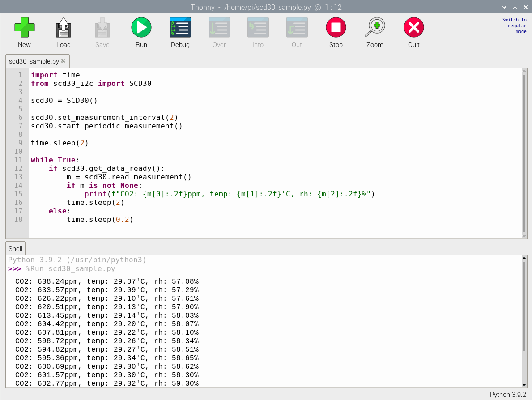Select the scd30_sample.py editor tab

tap(34, 61)
